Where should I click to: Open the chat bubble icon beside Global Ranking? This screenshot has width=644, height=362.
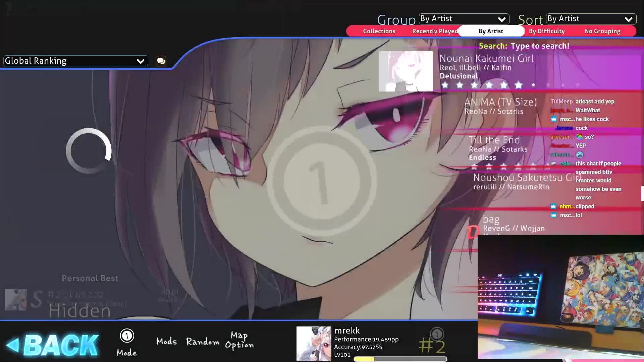point(161,61)
